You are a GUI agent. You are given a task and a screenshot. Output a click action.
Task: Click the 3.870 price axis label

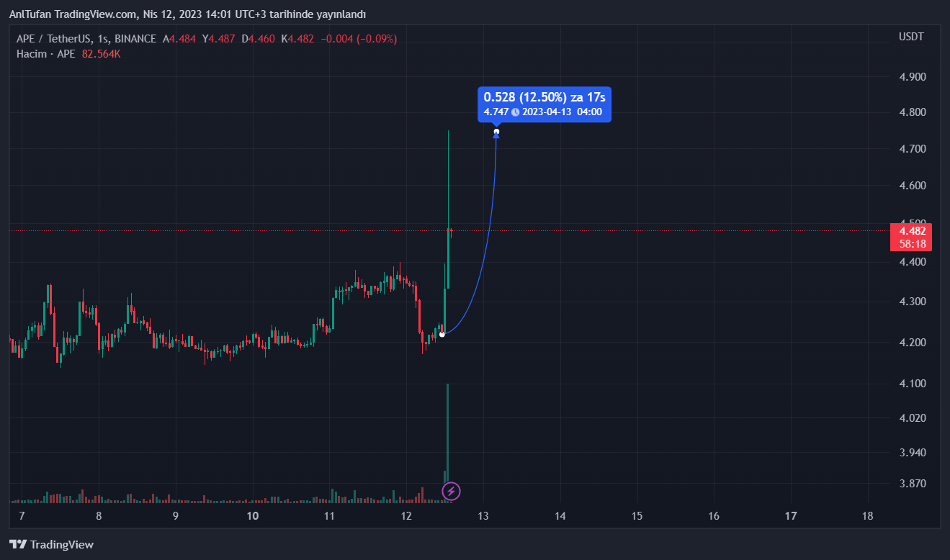[912, 484]
